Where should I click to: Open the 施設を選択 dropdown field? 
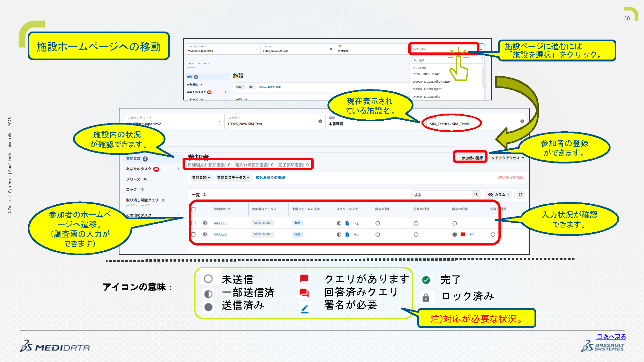point(444,49)
